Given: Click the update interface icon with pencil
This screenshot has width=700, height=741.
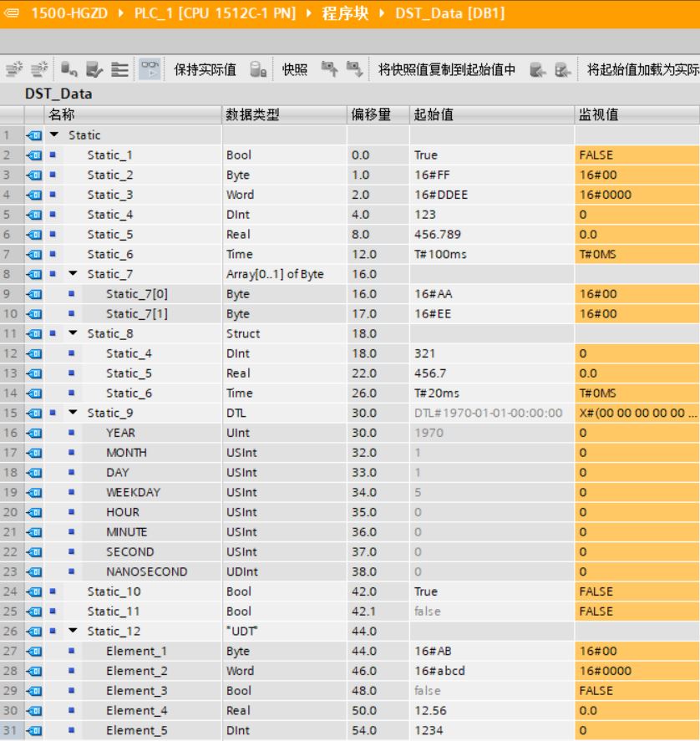Looking at the screenshot, I should [94, 69].
